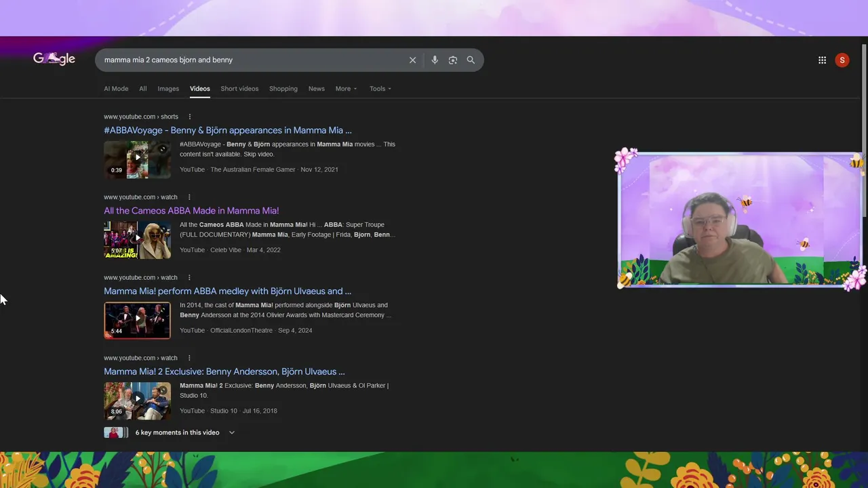Click www.youtube.com › shorts breadcrumb text

click(x=141, y=117)
